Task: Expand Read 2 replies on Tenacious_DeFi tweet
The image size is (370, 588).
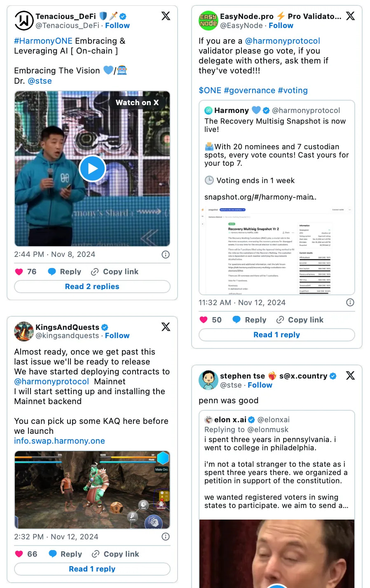Action: pyautogui.click(x=92, y=287)
